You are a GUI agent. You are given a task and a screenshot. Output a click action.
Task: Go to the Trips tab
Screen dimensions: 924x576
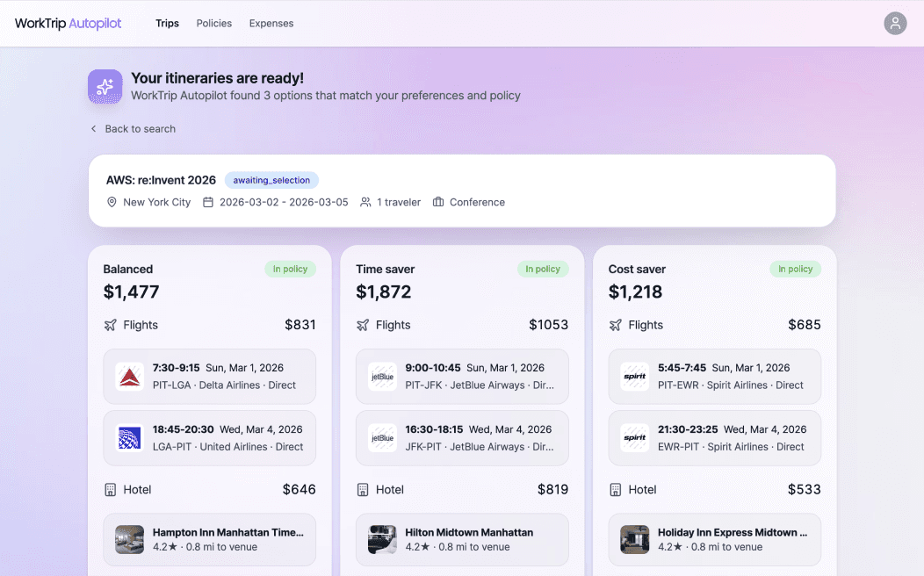click(x=168, y=24)
